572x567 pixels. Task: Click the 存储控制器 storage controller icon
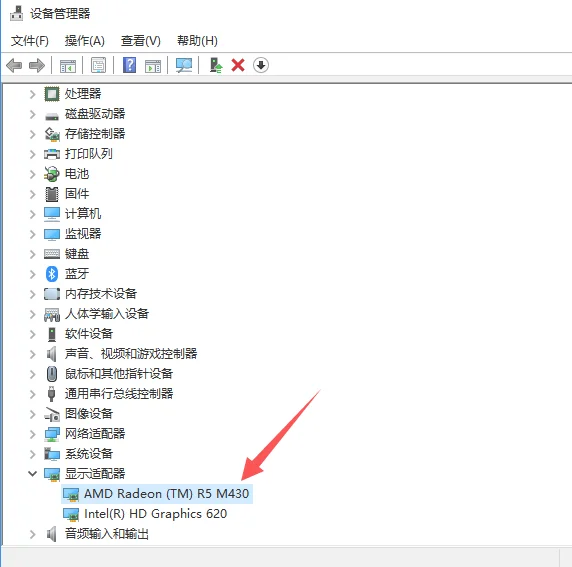52,134
